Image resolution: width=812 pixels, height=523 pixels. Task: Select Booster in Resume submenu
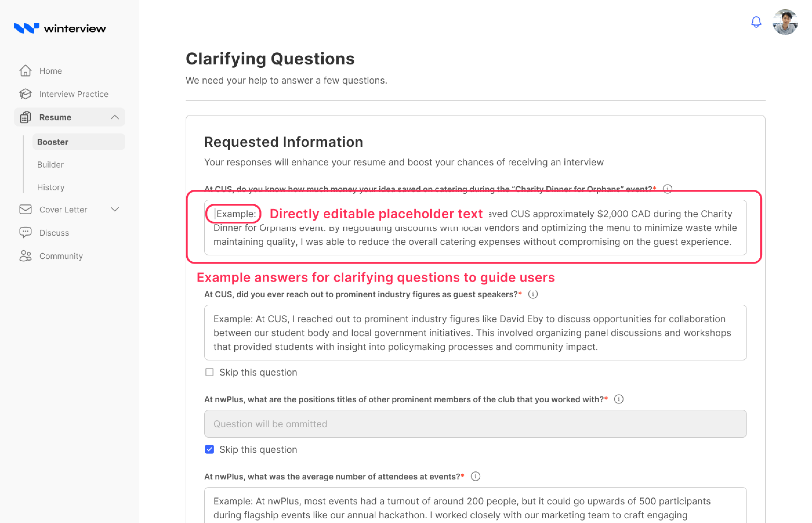point(52,142)
